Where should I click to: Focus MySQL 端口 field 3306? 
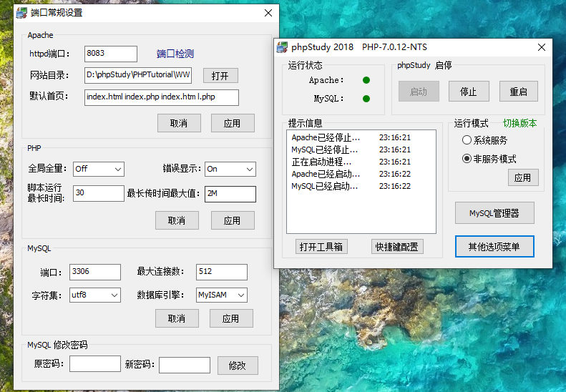pos(95,272)
